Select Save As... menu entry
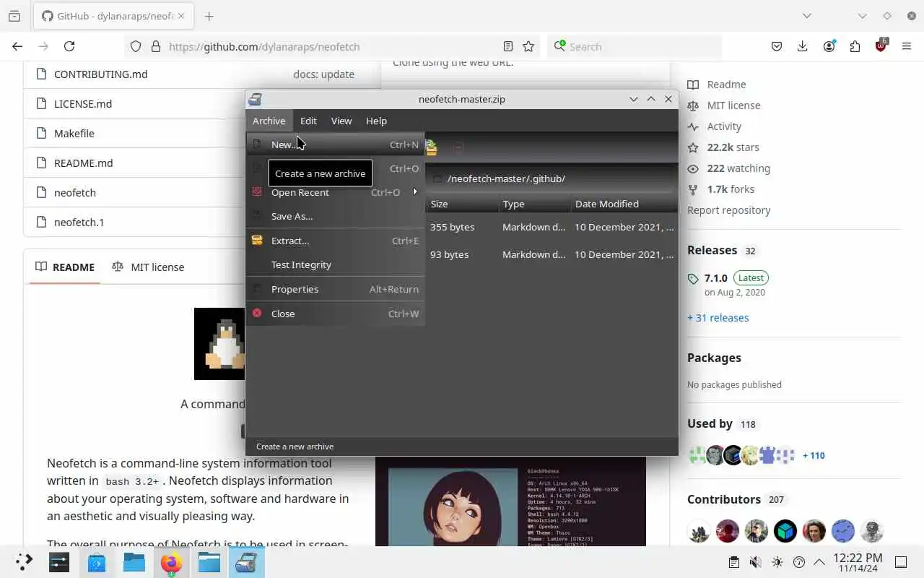The width and height of the screenshot is (924, 578). [x=335, y=216]
